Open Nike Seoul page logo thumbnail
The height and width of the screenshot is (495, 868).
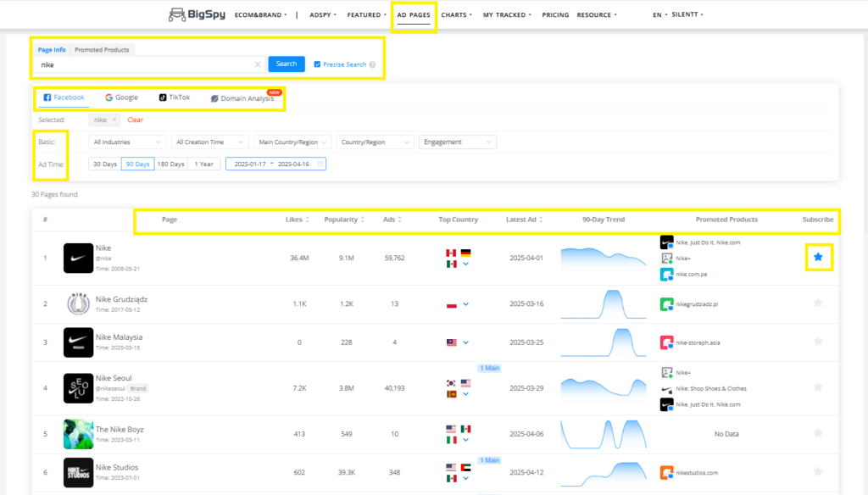[x=78, y=388]
